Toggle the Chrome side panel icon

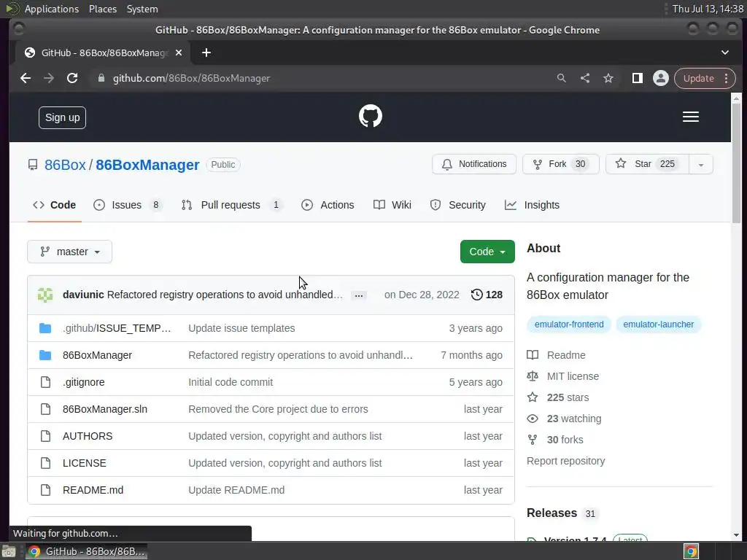point(637,78)
